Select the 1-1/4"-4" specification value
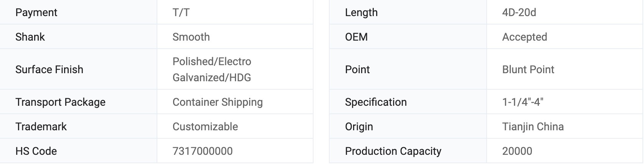 [523, 102]
